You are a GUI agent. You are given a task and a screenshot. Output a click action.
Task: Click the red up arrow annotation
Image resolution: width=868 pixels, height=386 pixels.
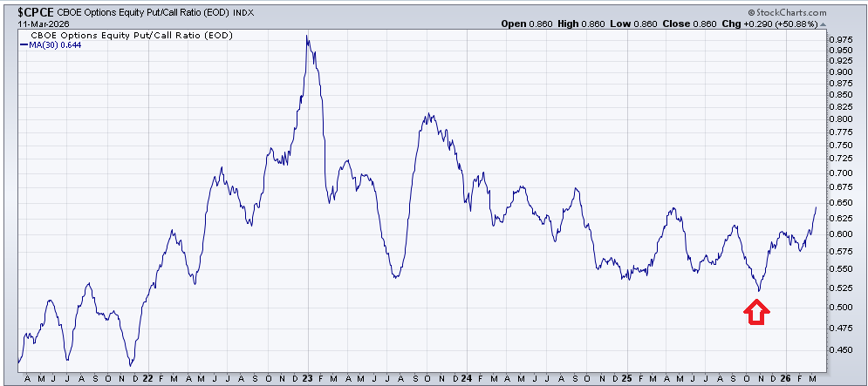pyautogui.click(x=756, y=312)
